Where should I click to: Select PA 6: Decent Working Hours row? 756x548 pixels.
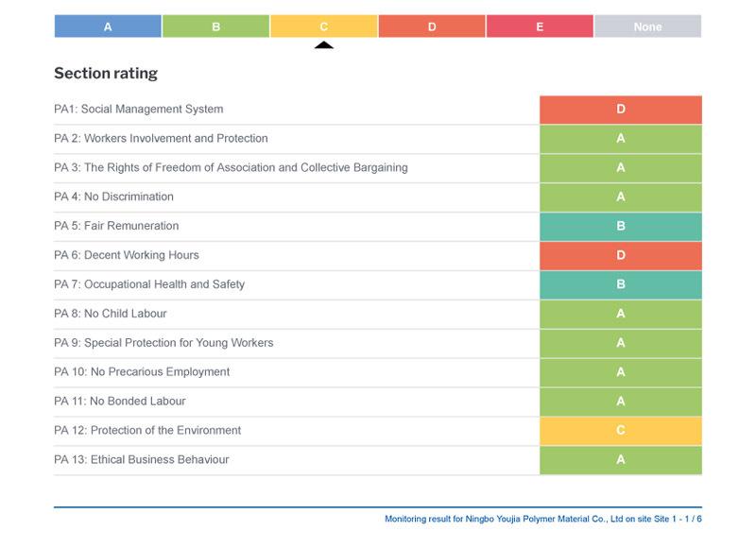(127, 255)
